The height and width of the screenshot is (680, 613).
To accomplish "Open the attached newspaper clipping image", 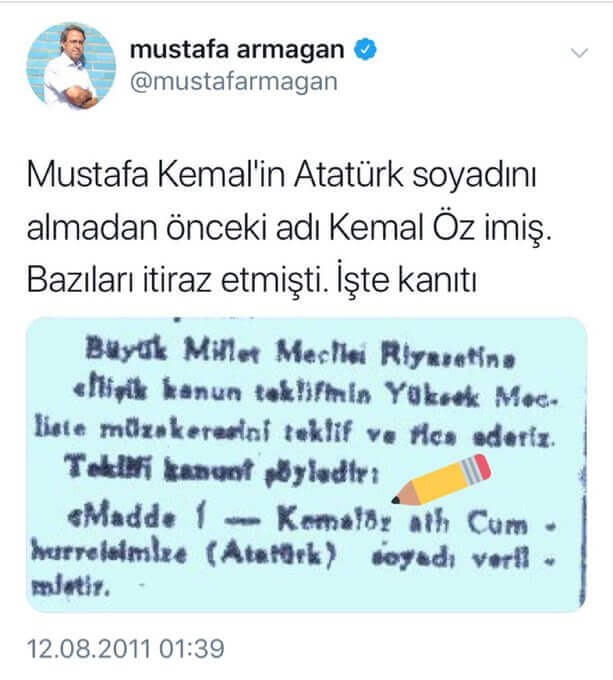I will [x=306, y=464].
